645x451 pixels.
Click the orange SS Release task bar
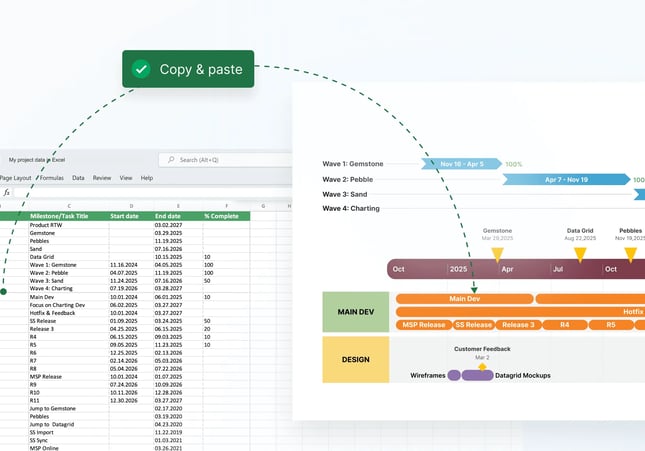(x=473, y=325)
